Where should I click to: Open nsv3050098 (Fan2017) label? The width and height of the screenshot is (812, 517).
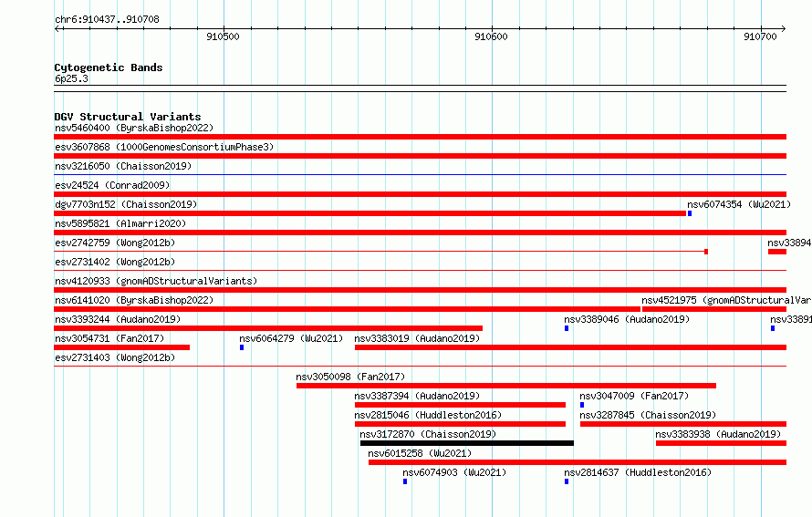(350, 377)
